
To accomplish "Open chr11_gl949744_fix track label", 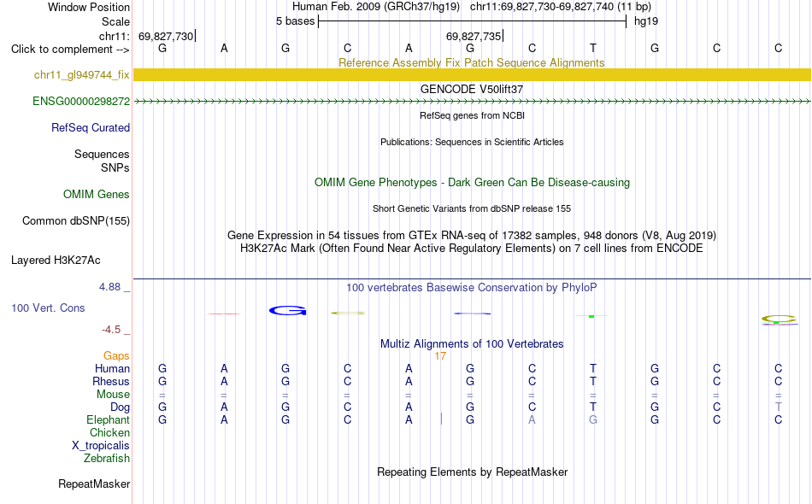I will 81,75.
